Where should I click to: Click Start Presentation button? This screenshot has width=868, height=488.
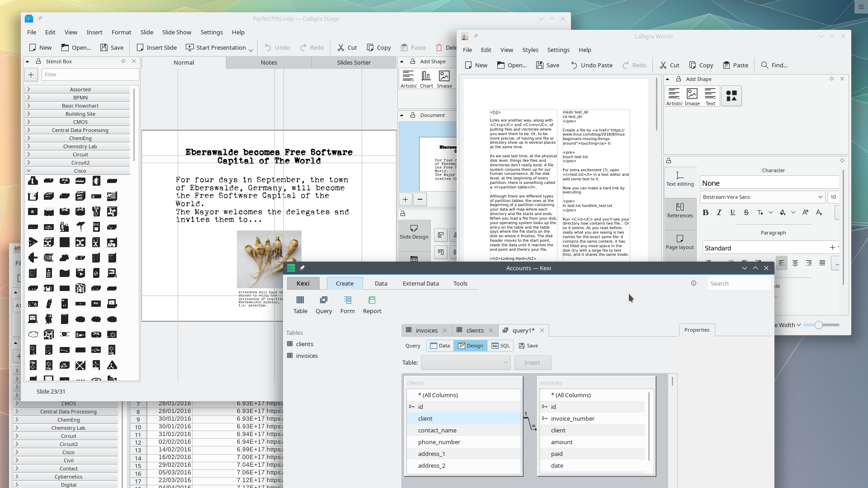[x=216, y=47]
